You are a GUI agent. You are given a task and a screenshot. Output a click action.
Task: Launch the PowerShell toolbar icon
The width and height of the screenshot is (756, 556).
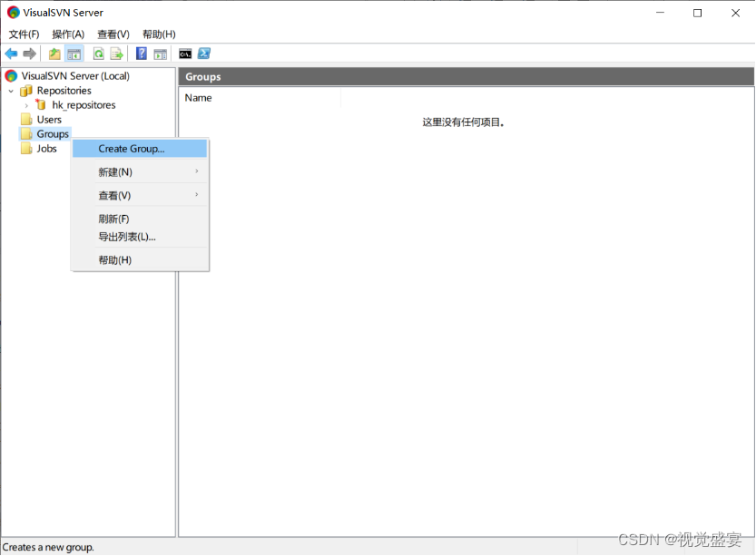(204, 54)
